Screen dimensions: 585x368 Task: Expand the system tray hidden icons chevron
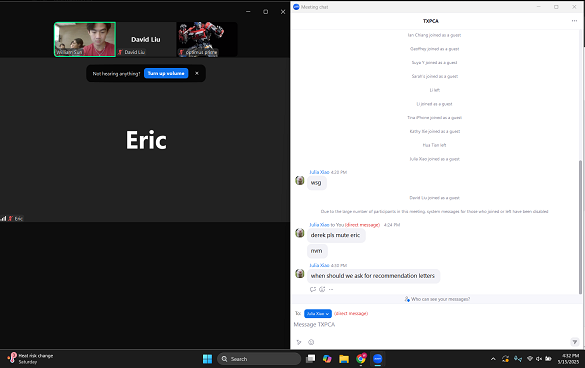[x=493, y=359]
